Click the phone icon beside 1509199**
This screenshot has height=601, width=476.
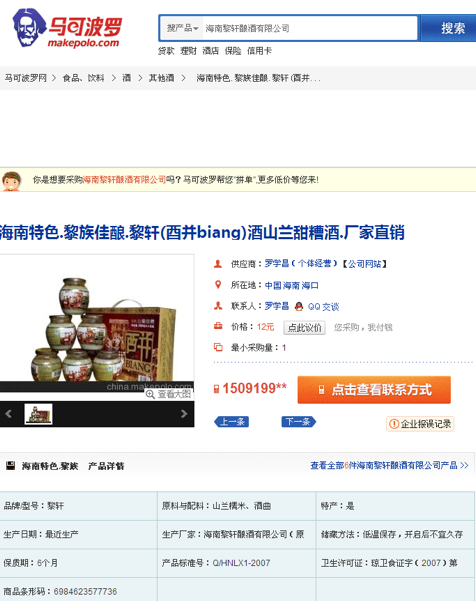[x=217, y=389]
